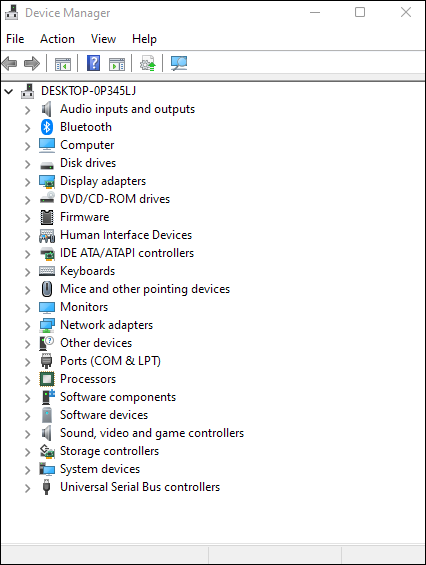Open the Action menu
The image size is (426, 565).
click(x=57, y=39)
